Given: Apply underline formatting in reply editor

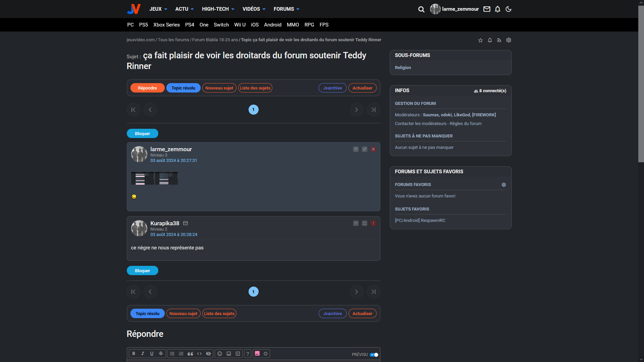Looking at the screenshot, I should tap(152, 354).
